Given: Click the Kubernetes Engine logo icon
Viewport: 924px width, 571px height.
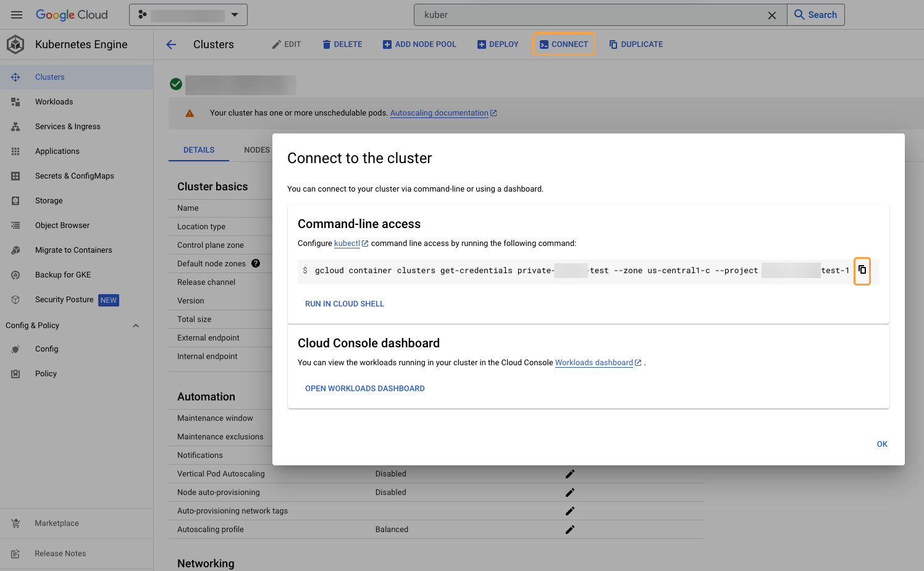Looking at the screenshot, I should coord(15,44).
